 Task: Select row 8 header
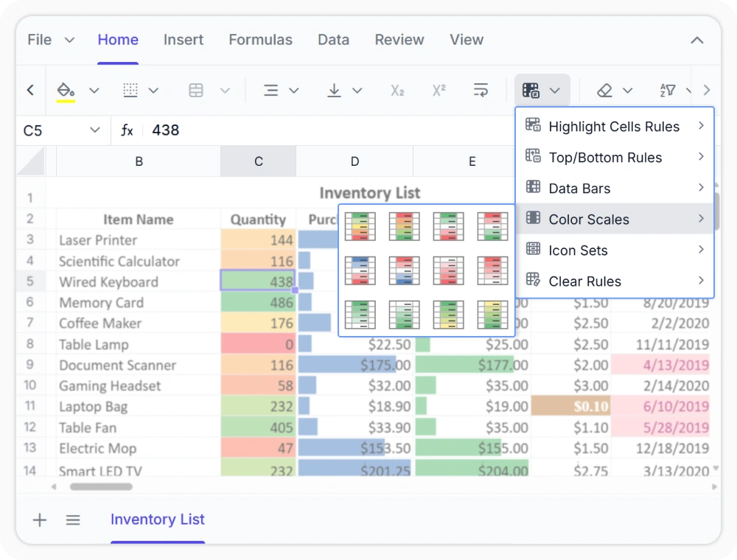tap(30, 344)
